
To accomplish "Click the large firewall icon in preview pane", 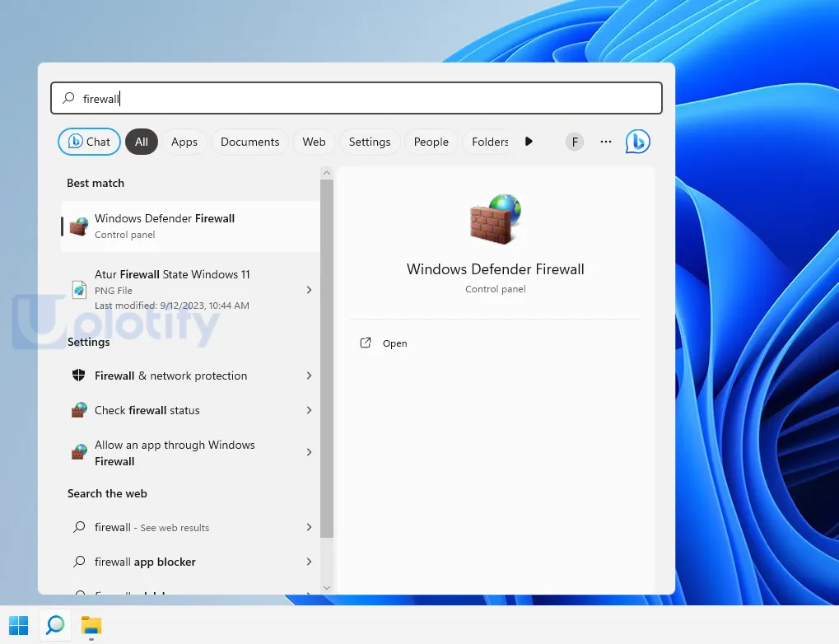I will coord(496,219).
